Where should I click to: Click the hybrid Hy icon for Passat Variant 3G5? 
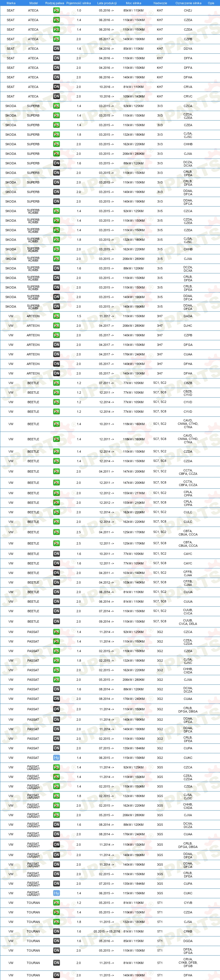tap(56, 893)
